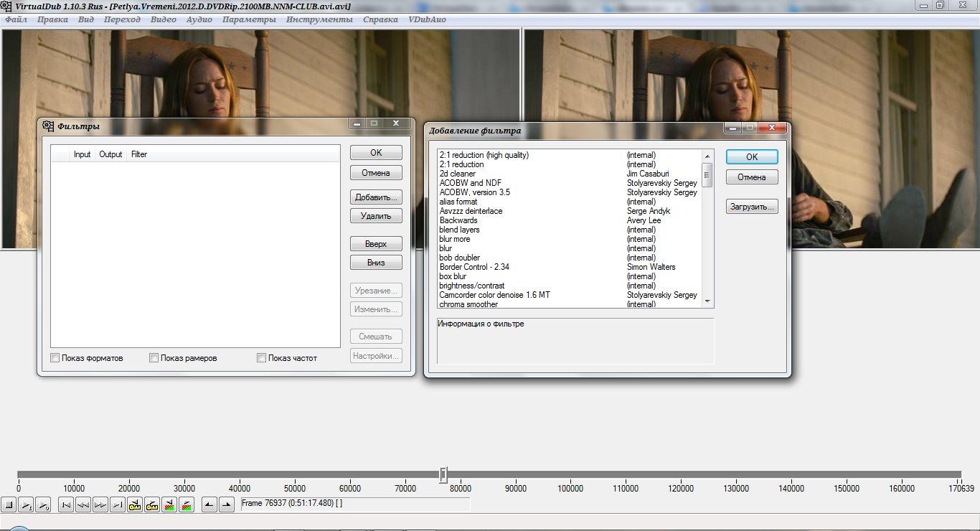This screenshot has width=980, height=531.
Task: Select the "Camcorder color denoise 1.6 MT" filter
Action: click(568, 295)
